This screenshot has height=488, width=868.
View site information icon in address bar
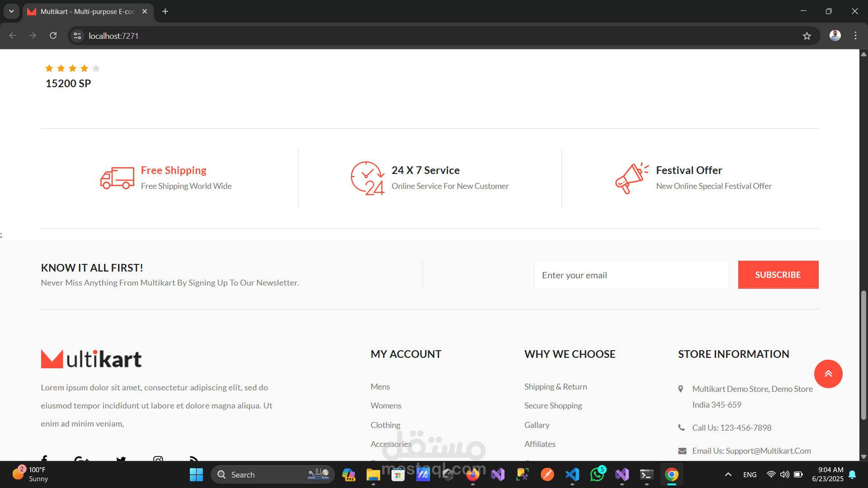point(77,36)
